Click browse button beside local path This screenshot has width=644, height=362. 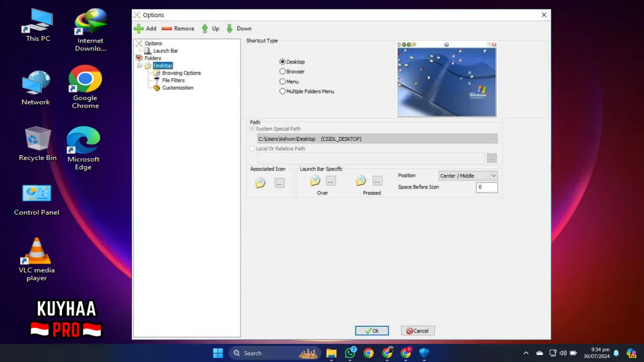click(x=492, y=158)
